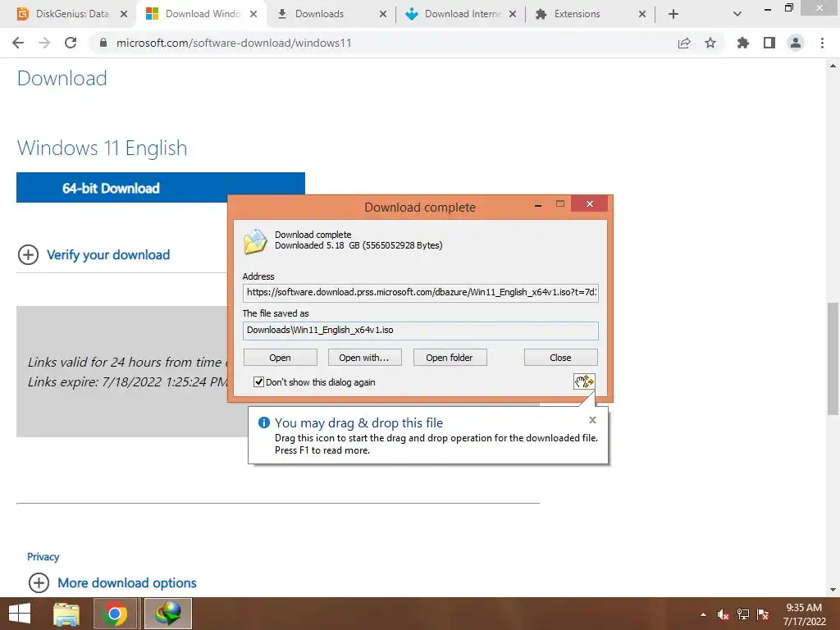Open File Explorer from taskbar
Viewport: 840px width, 630px height.
click(66, 614)
